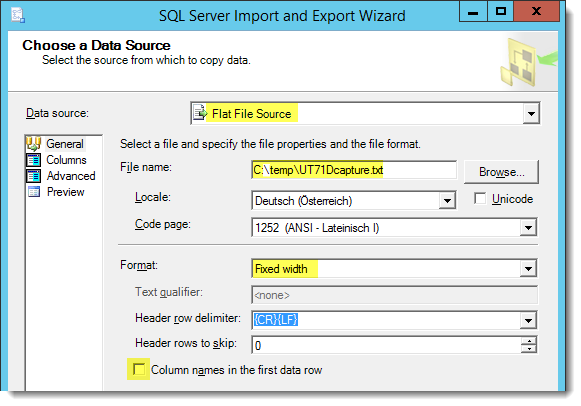Click the Flat File Source icon
Image resolution: width=581 pixels, height=406 pixels.
coord(200,113)
